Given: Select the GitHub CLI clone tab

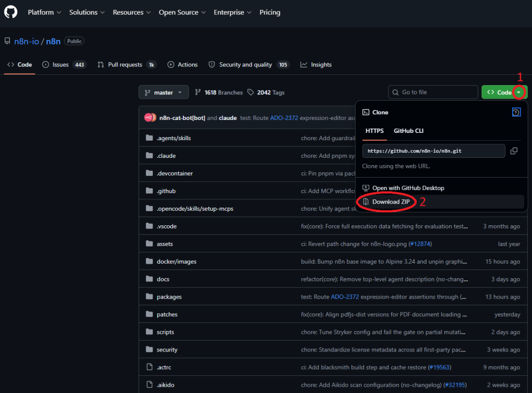Looking at the screenshot, I should (x=408, y=130).
